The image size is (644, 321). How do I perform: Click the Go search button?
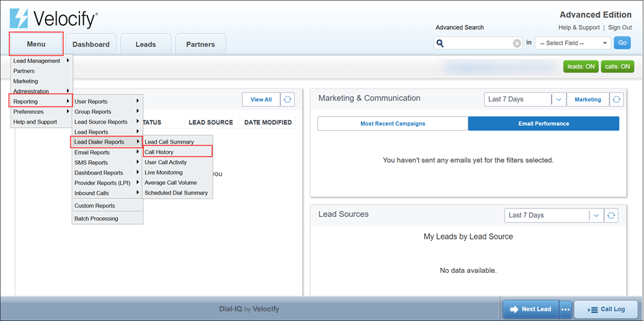(x=623, y=43)
